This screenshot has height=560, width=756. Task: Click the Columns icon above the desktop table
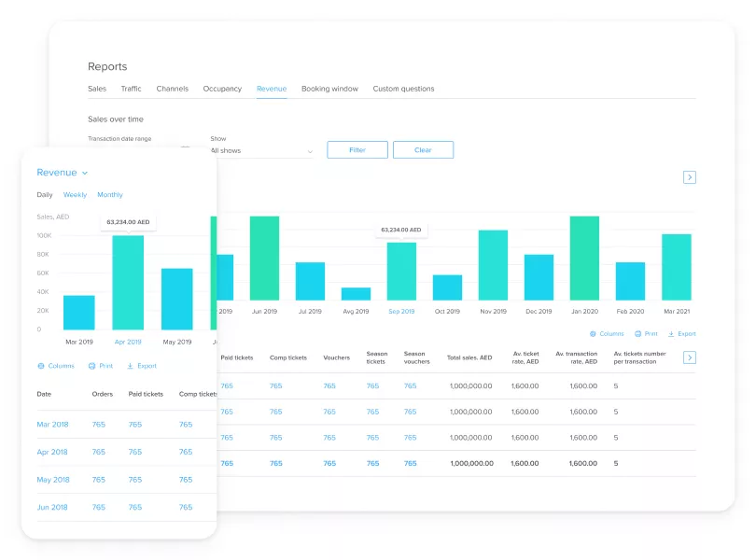[593, 333]
